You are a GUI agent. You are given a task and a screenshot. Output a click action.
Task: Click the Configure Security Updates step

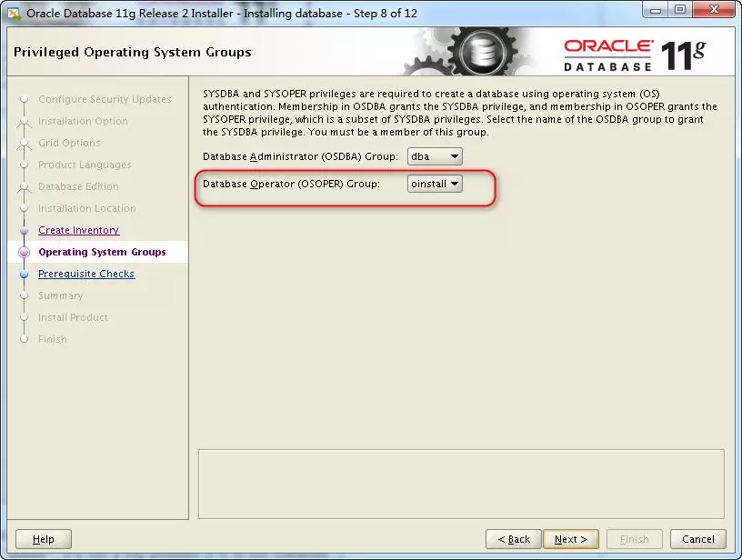(105, 99)
